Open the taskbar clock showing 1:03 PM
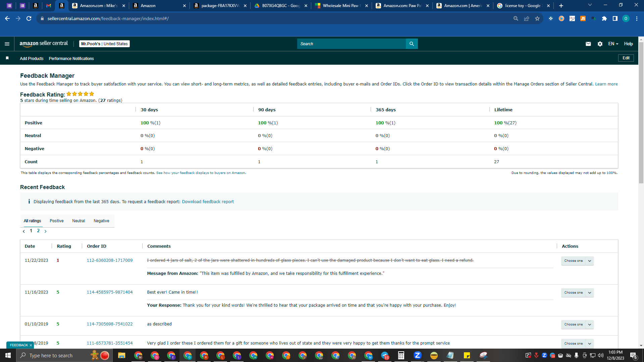The width and height of the screenshot is (644, 362). click(615, 355)
